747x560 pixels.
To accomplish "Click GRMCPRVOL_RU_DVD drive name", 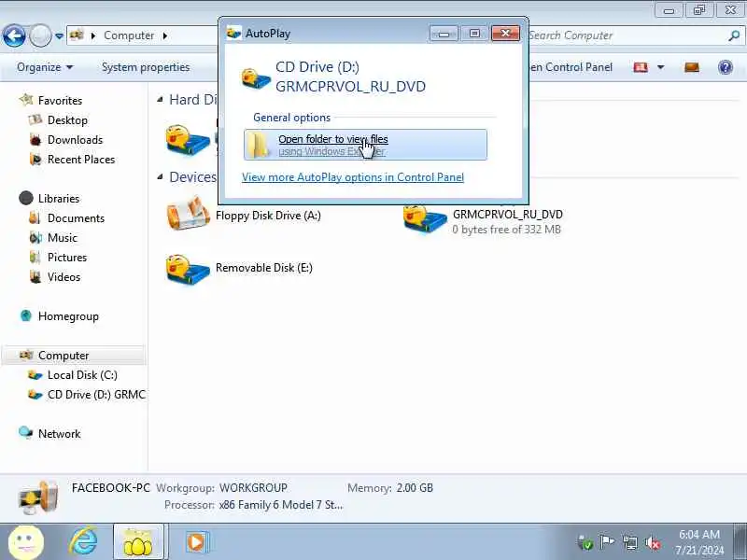I will click(507, 215).
